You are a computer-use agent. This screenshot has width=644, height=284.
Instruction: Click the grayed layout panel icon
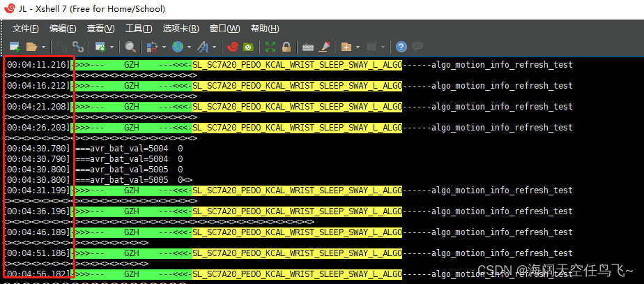(371, 47)
